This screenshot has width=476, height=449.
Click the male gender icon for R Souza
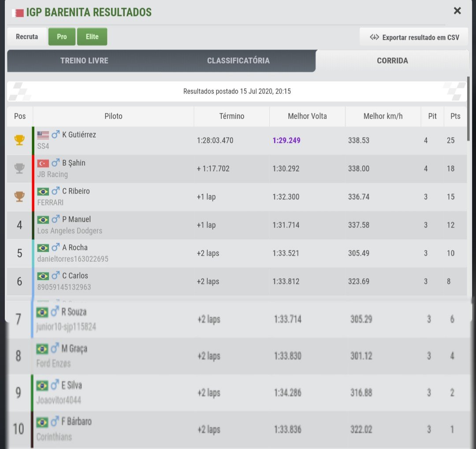55,311
